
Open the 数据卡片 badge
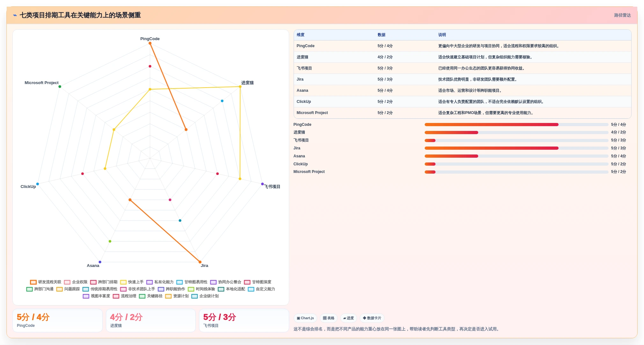(372, 318)
